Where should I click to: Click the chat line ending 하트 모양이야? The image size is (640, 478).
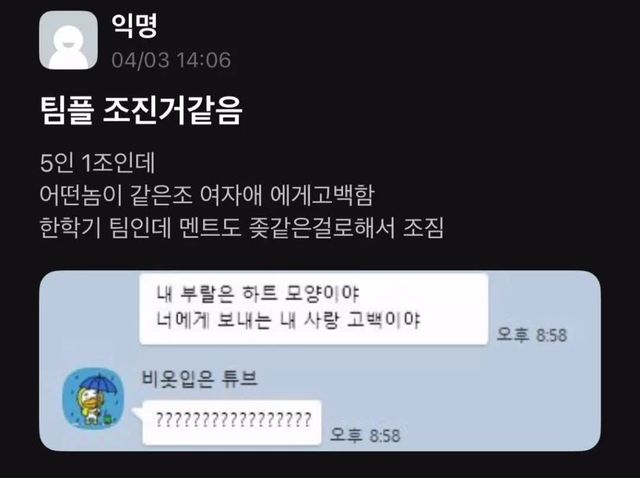(x=258, y=293)
